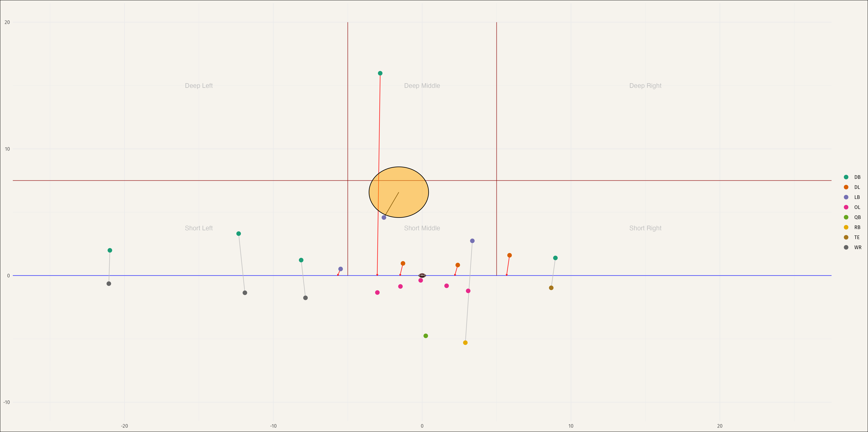Image resolution: width=868 pixels, height=432 pixels.
Task: Click the TE legend label
Action: 857,237
